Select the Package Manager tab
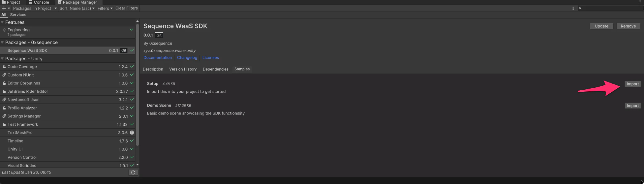 (x=77, y=2)
